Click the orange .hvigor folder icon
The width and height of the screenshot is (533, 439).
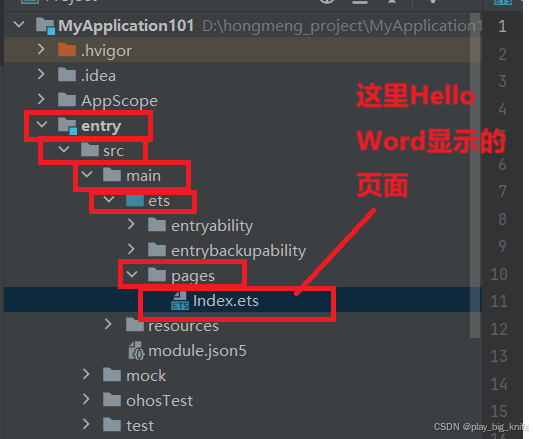(67, 50)
